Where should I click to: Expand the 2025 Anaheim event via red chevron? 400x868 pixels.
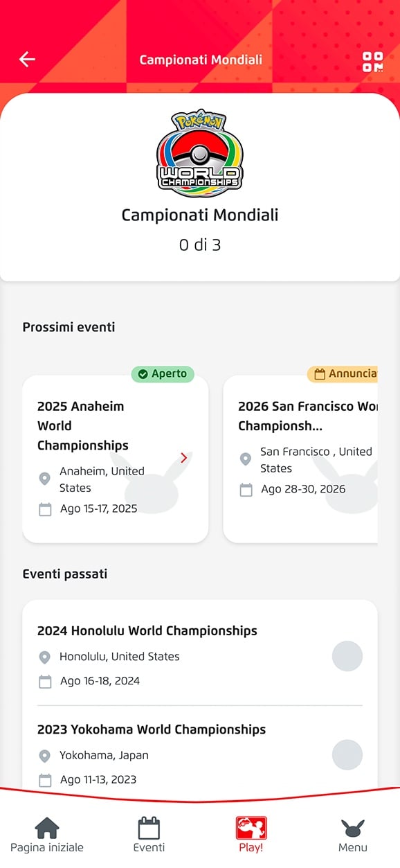click(x=183, y=458)
